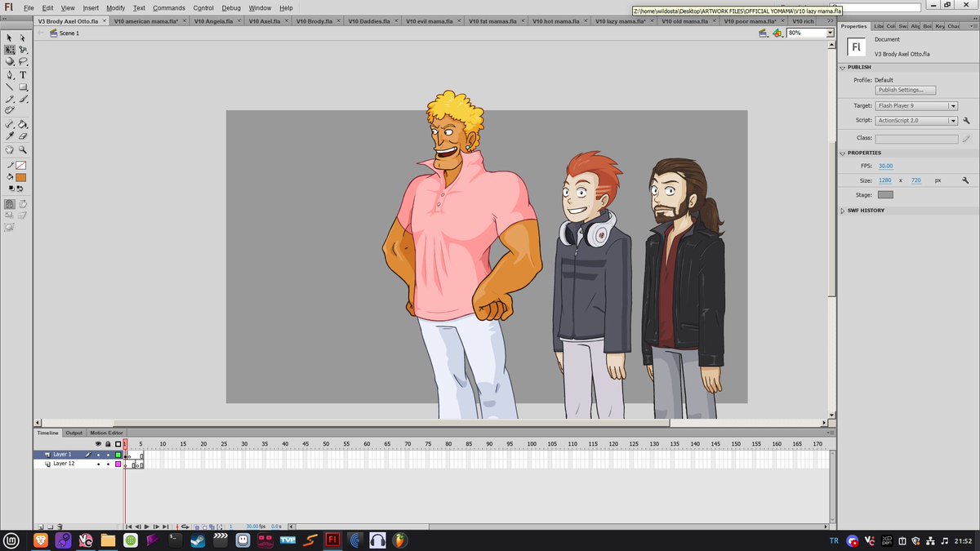
Task: Select the Rectangle tool
Action: coord(23,87)
